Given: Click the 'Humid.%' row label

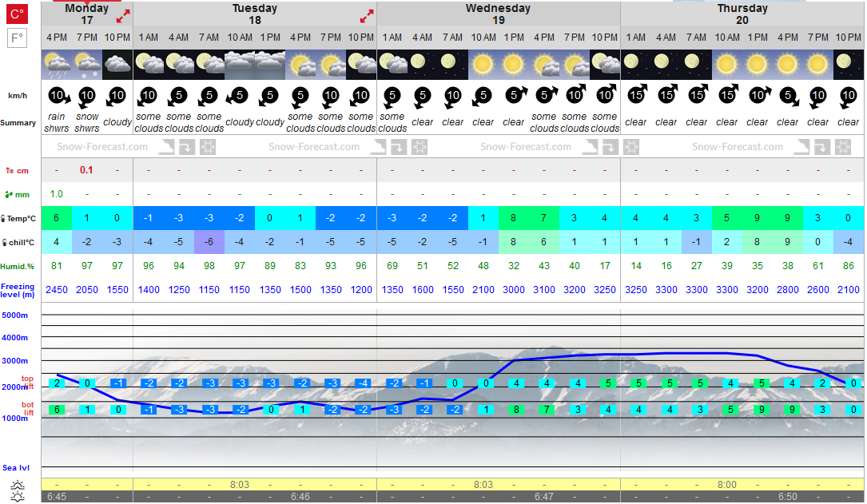Looking at the screenshot, I should [17, 266].
